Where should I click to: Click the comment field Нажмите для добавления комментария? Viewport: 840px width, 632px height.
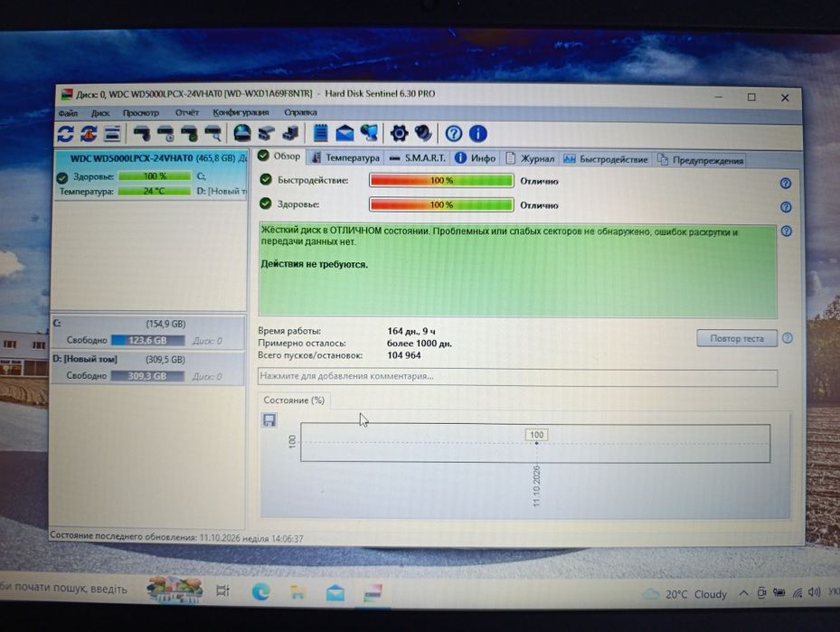click(x=517, y=376)
